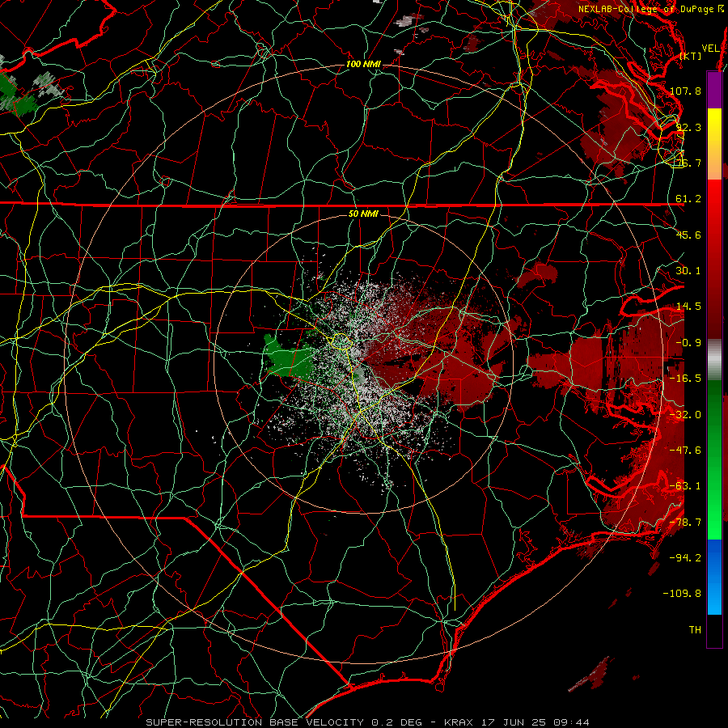Image resolution: width=728 pixels, height=728 pixels.
Task: Click the -109.8 legend value
Action: click(x=682, y=594)
